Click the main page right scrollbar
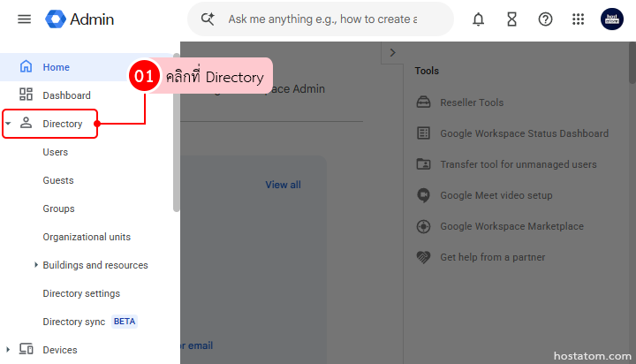636x364 pixels. point(632,63)
